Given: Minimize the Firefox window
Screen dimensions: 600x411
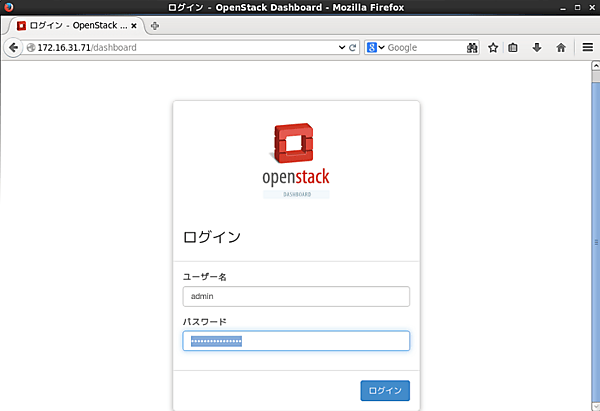Looking at the screenshot, I should pyautogui.click(x=562, y=8).
